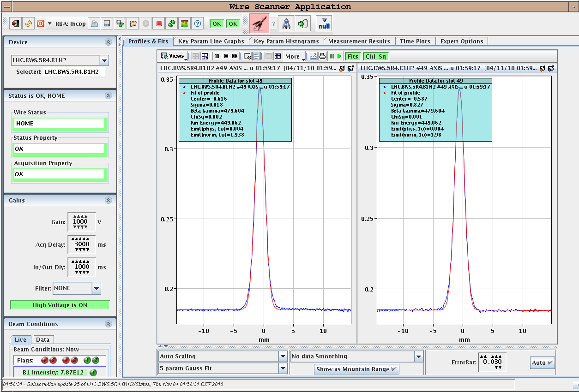Collapse the Status is OK, HOME panel
The width and height of the screenshot is (579, 392).
(109, 95)
